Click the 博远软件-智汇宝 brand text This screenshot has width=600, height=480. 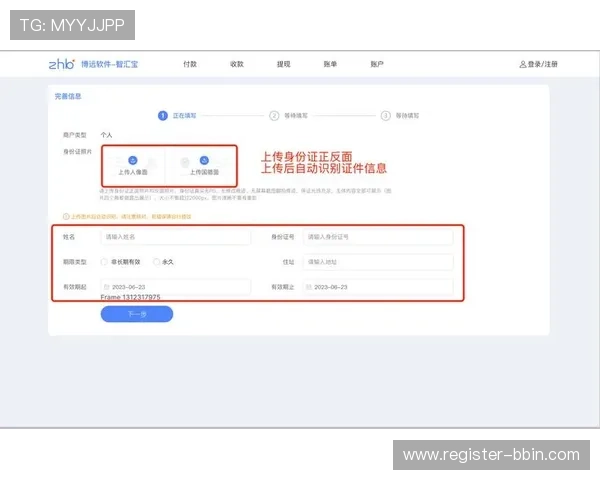pyautogui.click(x=109, y=64)
